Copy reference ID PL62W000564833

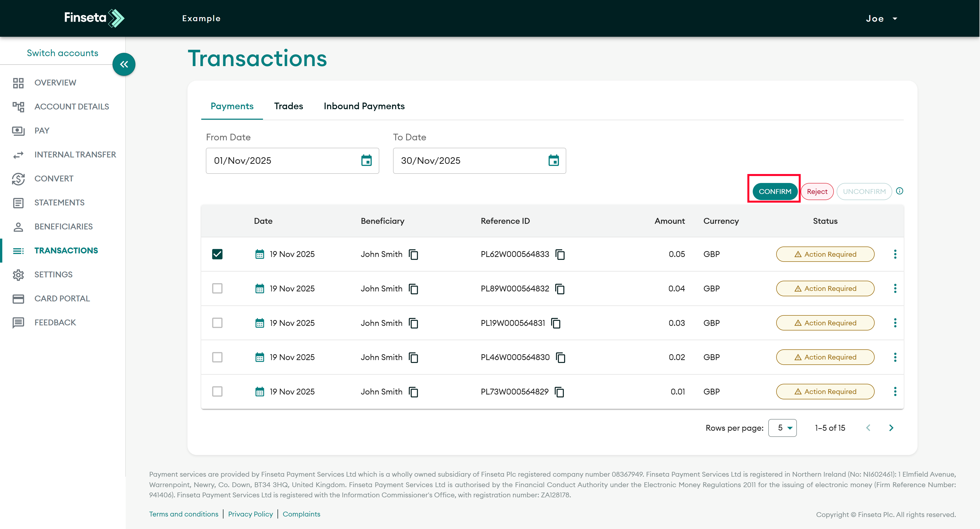[560, 254]
